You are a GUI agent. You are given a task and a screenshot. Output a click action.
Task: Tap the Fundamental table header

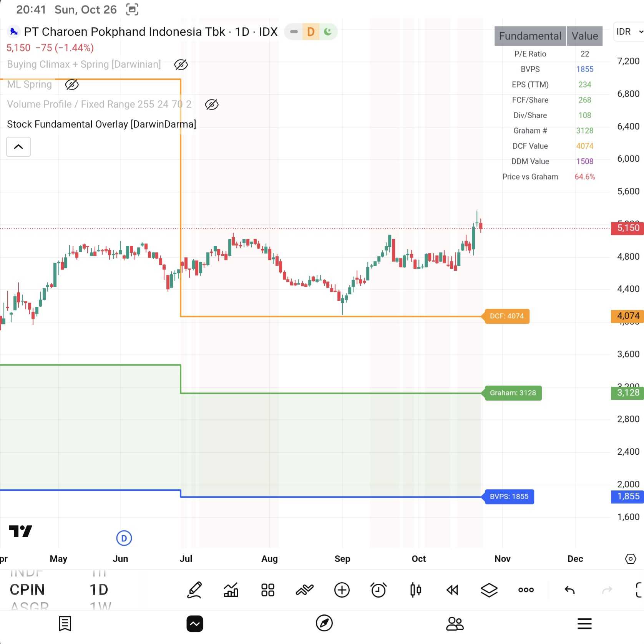[x=530, y=36]
